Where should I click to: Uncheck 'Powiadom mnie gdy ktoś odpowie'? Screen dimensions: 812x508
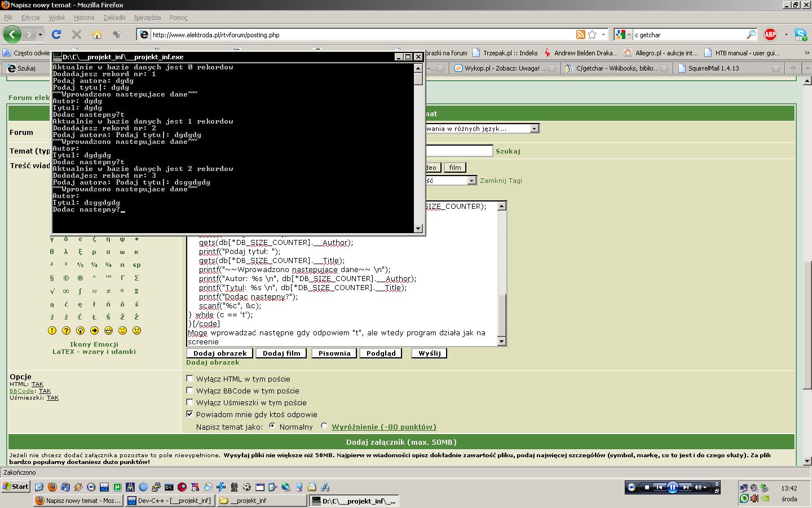pos(189,414)
